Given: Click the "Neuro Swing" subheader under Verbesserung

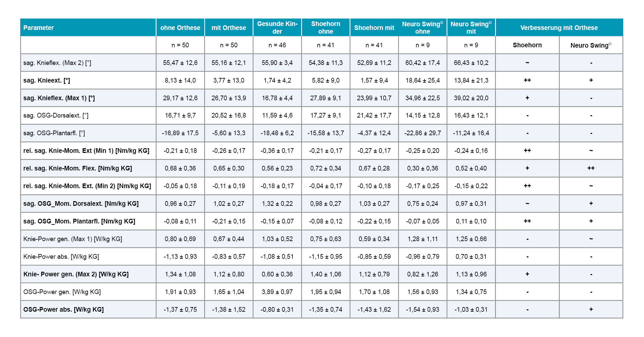Looking at the screenshot, I should click(x=591, y=45).
